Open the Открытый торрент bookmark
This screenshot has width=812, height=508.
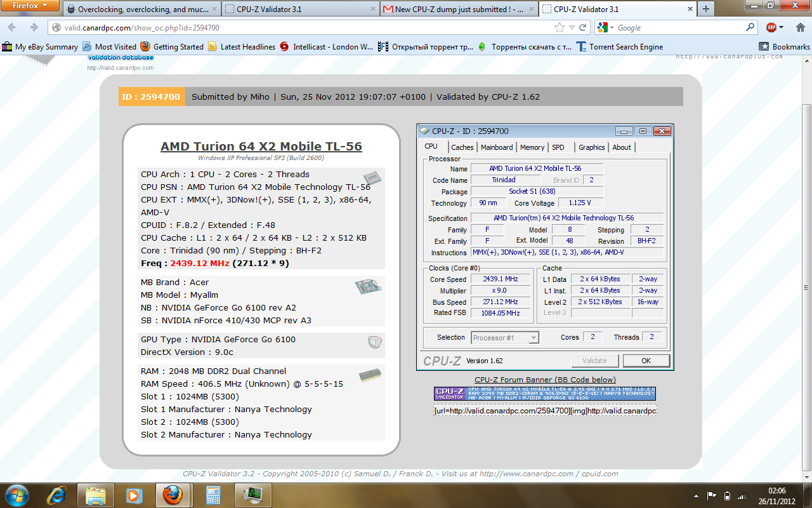point(426,46)
